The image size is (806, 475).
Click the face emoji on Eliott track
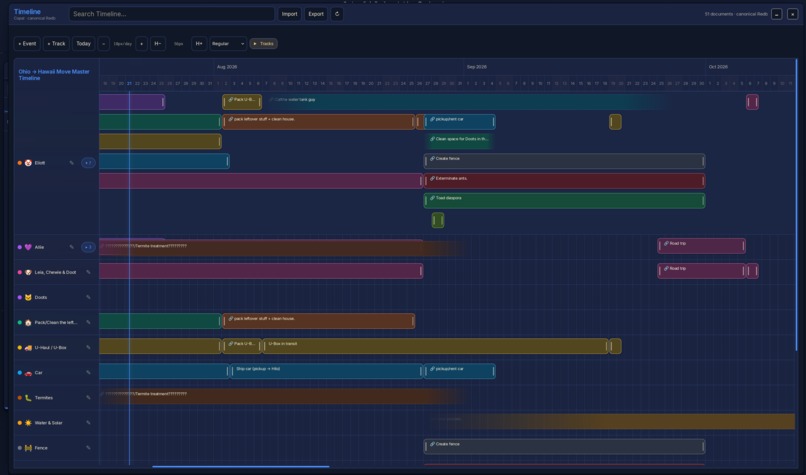coord(28,163)
